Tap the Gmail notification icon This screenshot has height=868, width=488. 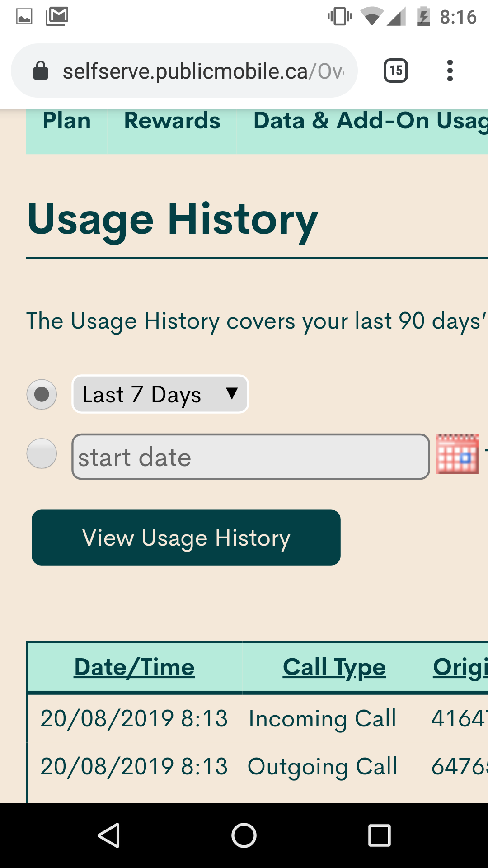[x=56, y=17]
